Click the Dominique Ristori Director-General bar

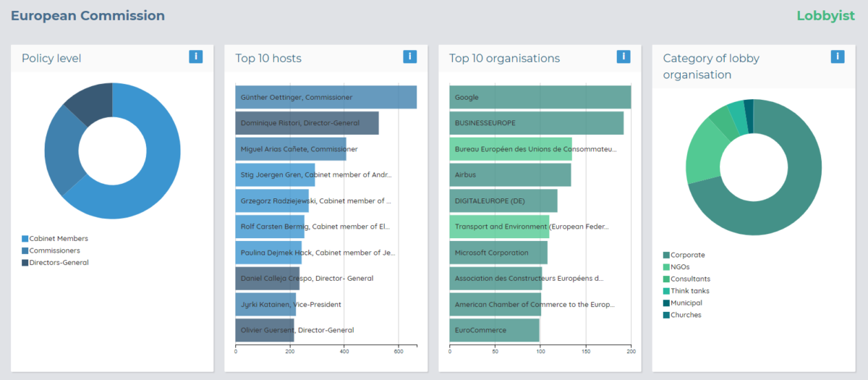[307, 123]
